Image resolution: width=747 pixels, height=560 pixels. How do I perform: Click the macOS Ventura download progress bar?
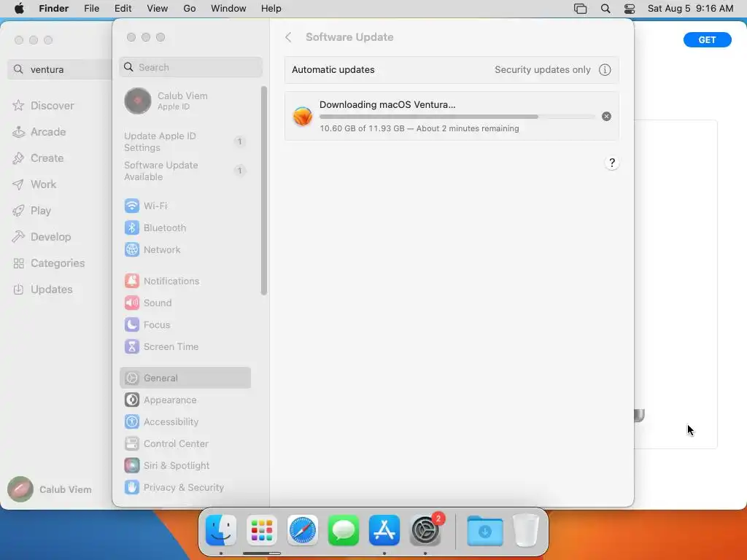457,117
